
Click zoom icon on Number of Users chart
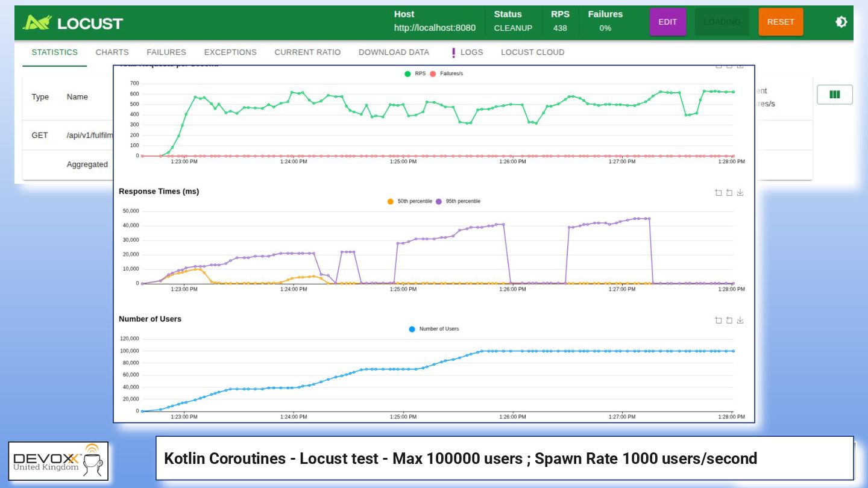pos(718,321)
